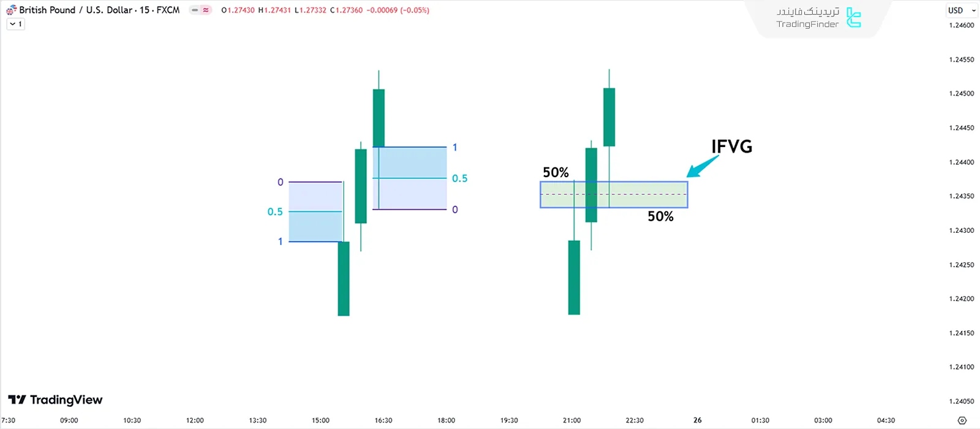Click the 1.24350 price scale value

[x=960, y=196]
